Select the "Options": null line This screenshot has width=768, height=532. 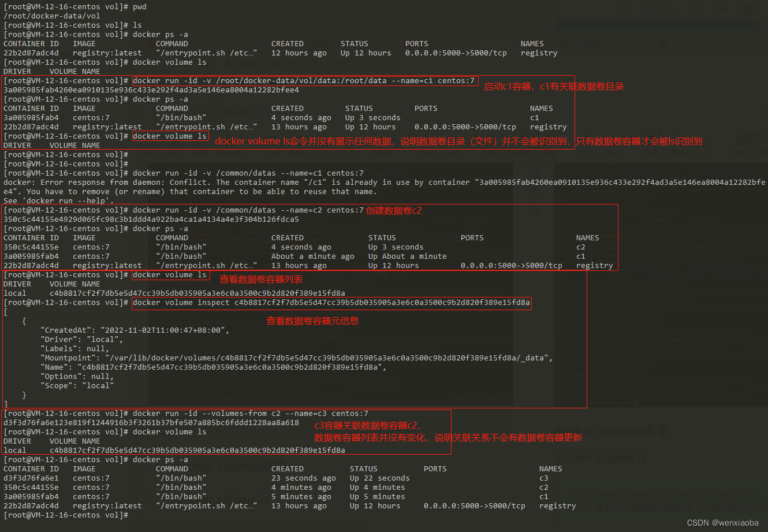77,377
